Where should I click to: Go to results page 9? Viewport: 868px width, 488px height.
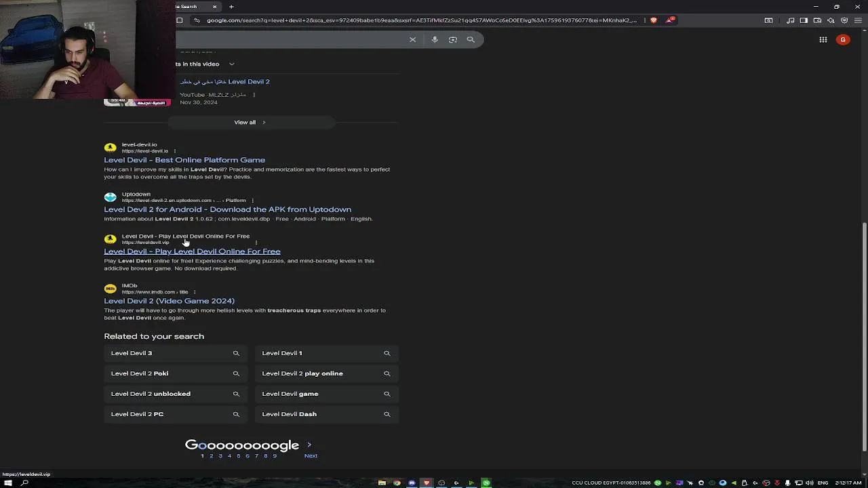(x=275, y=456)
